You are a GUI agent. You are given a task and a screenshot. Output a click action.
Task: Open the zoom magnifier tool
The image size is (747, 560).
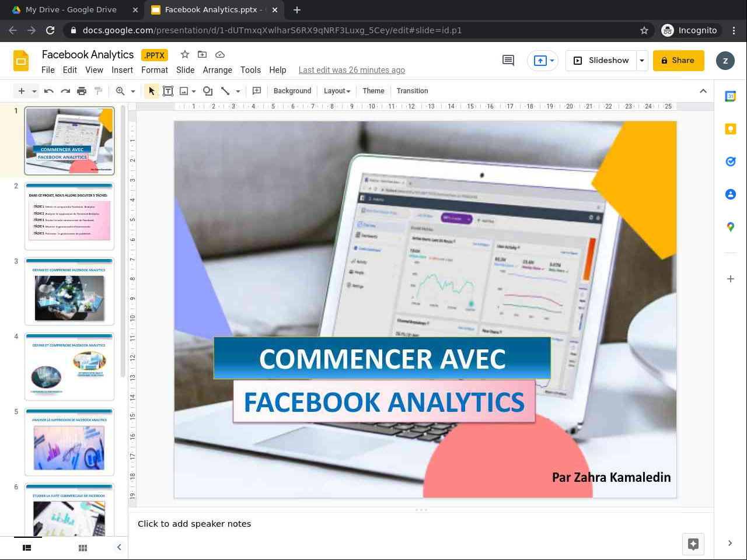pyautogui.click(x=120, y=91)
